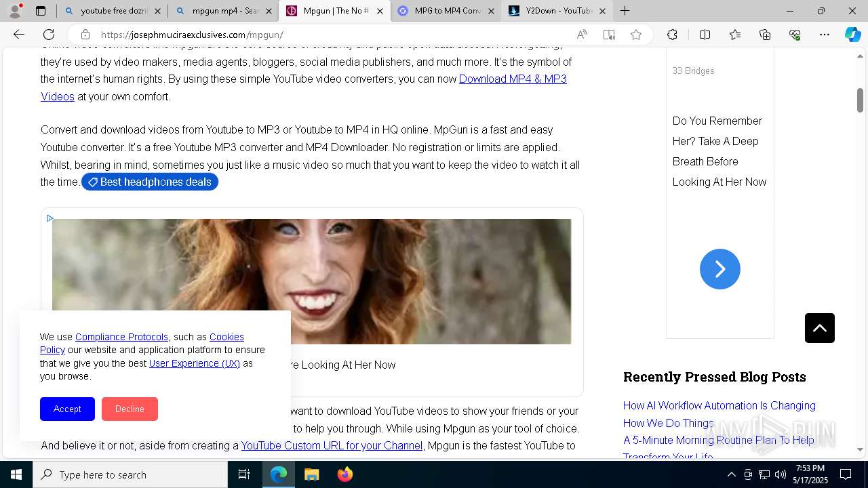This screenshot has width=868, height=488.
Task: Open the Extensions puzzle icon
Action: point(672,35)
